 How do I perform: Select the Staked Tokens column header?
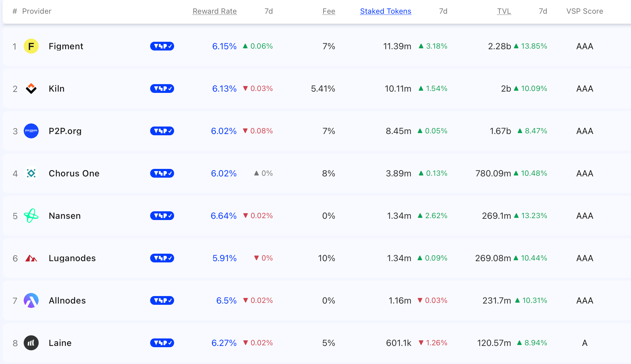[385, 11]
